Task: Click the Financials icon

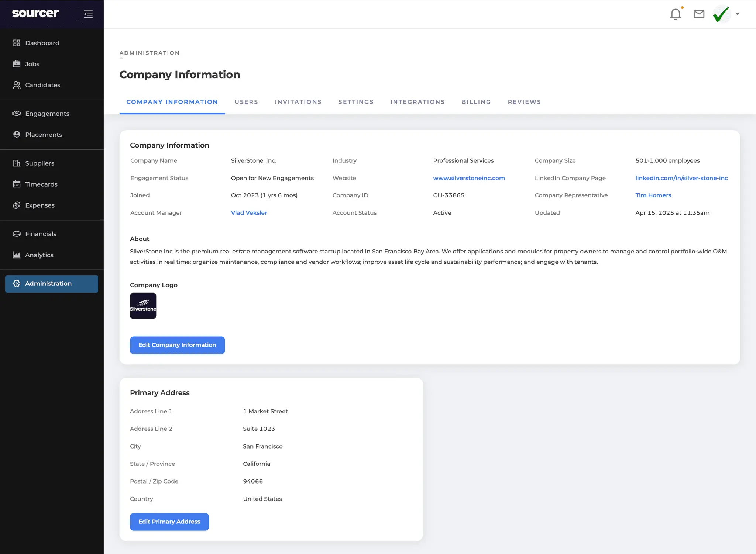Action: (17, 234)
